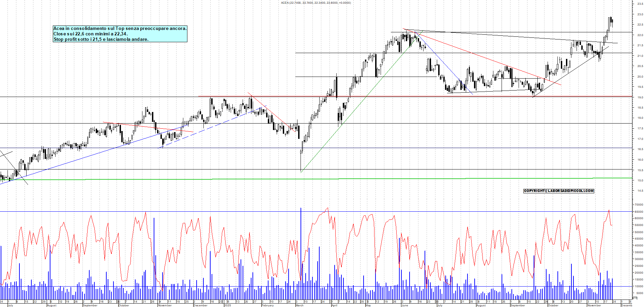Click the green horizontal support line

point(204,179)
